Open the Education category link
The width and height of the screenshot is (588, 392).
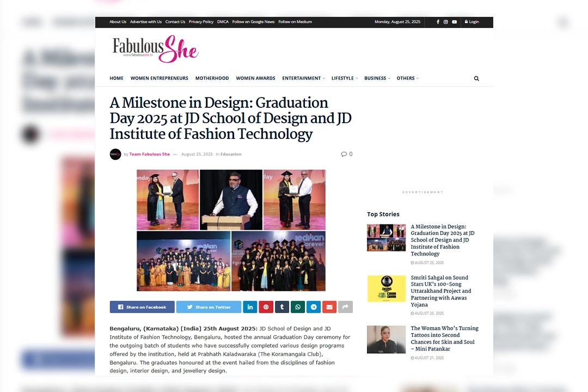[x=231, y=154]
